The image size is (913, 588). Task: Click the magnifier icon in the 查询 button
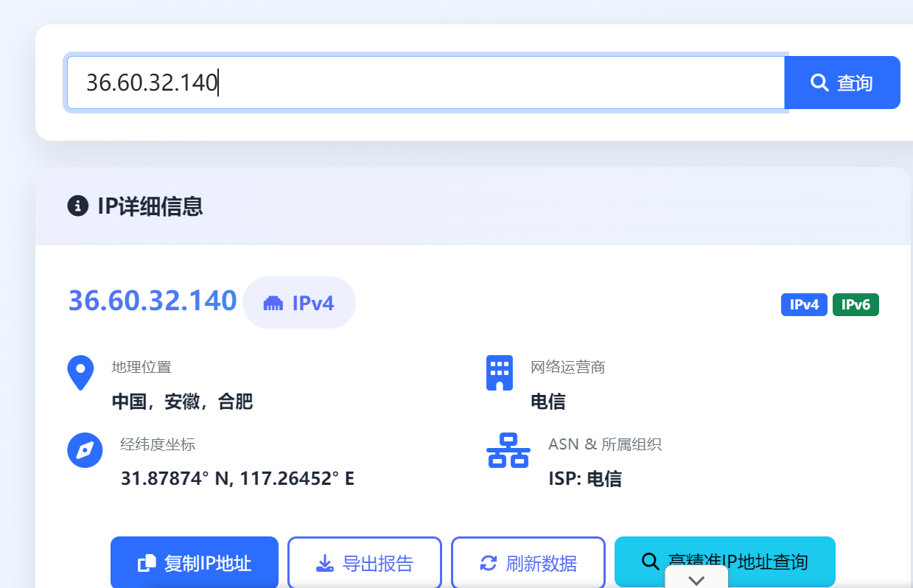[x=819, y=83]
